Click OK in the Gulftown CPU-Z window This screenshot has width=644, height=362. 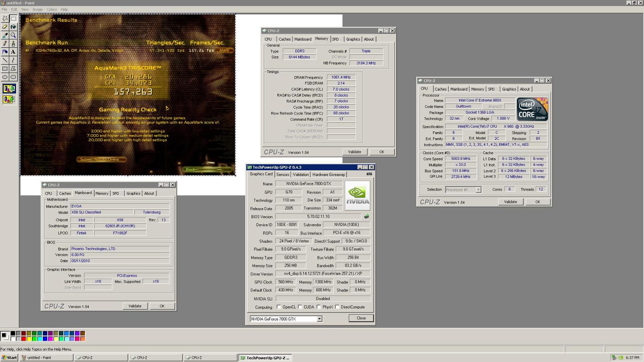pyautogui.click(x=537, y=202)
